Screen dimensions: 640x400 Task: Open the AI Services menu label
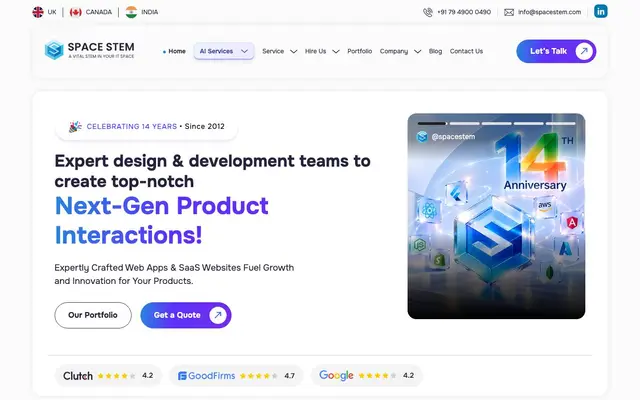pos(216,51)
